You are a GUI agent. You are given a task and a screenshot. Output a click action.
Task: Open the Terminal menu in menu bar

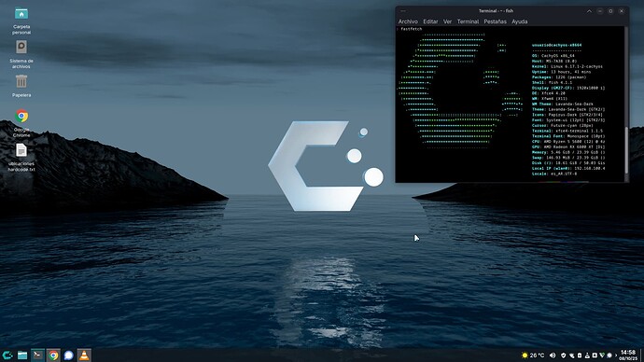coord(468,21)
